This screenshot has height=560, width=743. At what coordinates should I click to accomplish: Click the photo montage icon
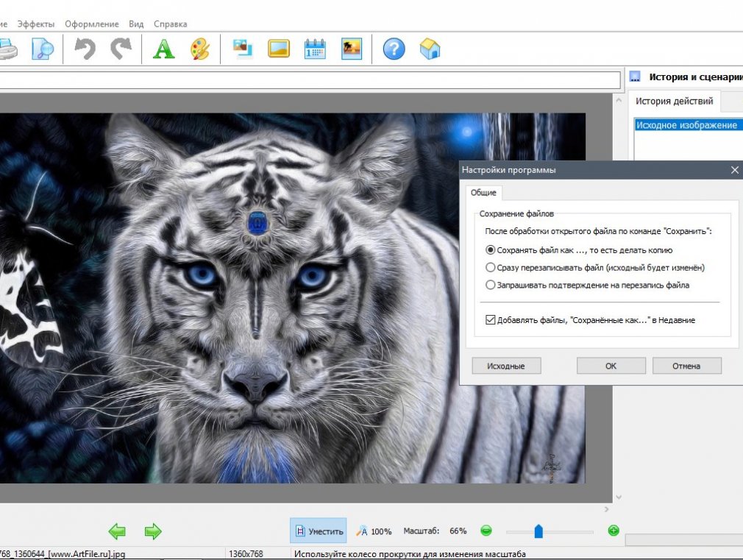[243, 49]
